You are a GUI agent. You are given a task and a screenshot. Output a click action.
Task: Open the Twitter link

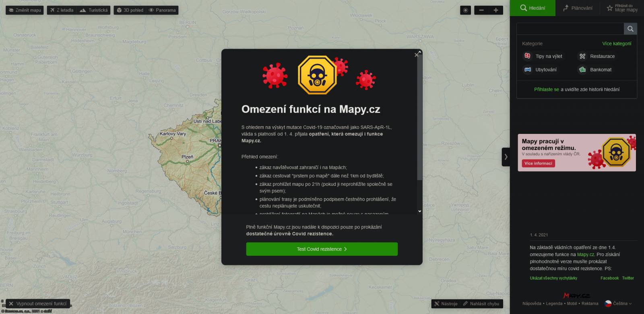coord(628,278)
